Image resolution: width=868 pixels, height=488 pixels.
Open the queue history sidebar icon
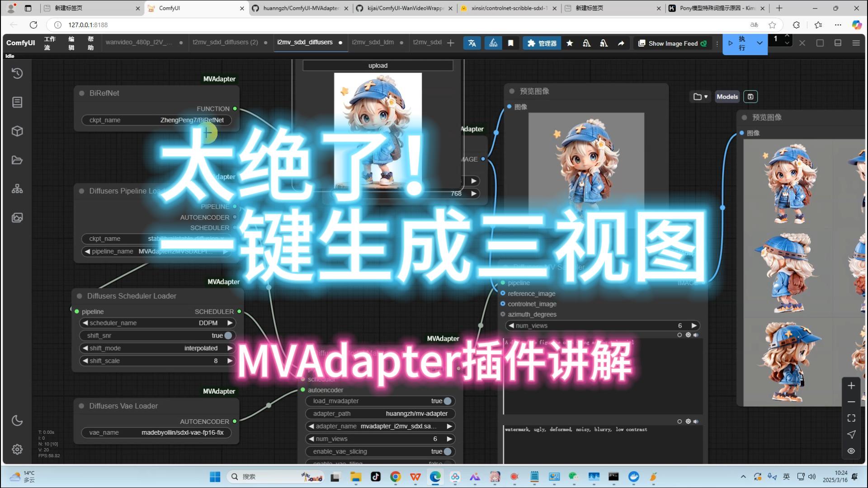coord(17,73)
